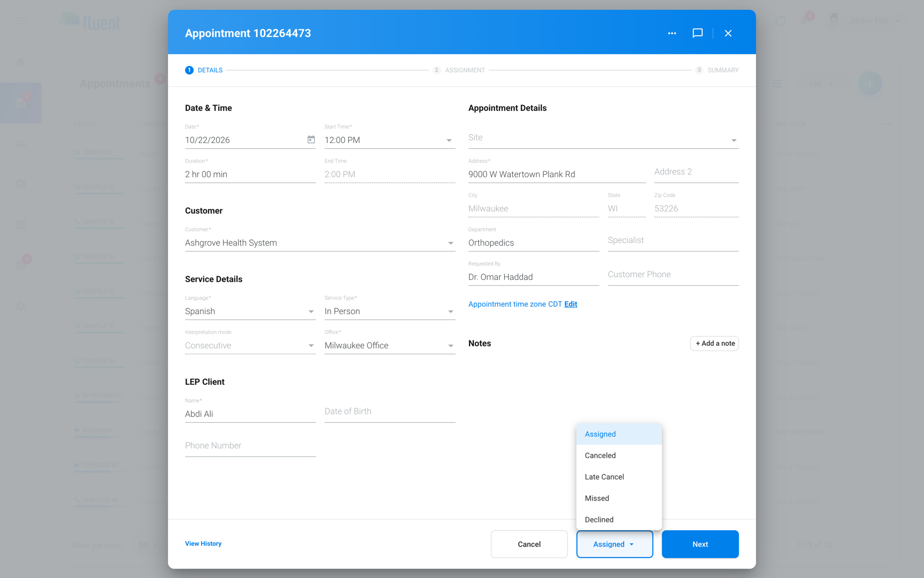Viewport: 924px width, 578px height.
Task: Open the calendar icon in background sidebar
Action: (x=21, y=103)
